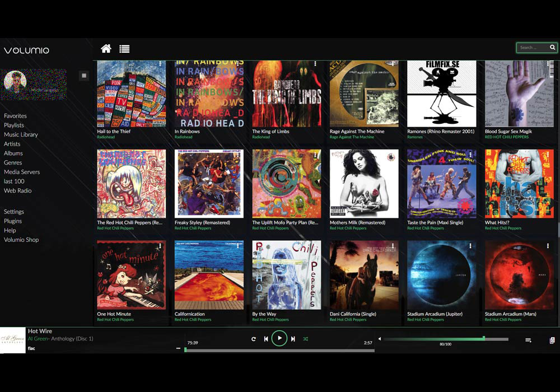Open last 100 in the sidebar
560x392 pixels.
(x=15, y=181)
